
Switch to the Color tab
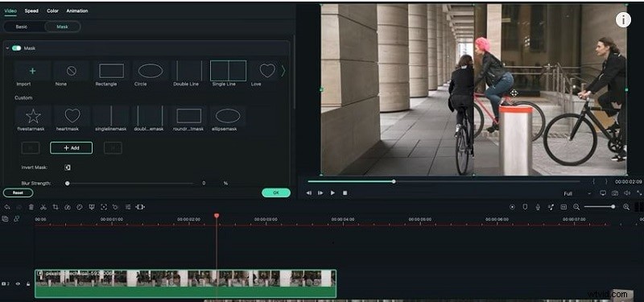click(52, 10)
